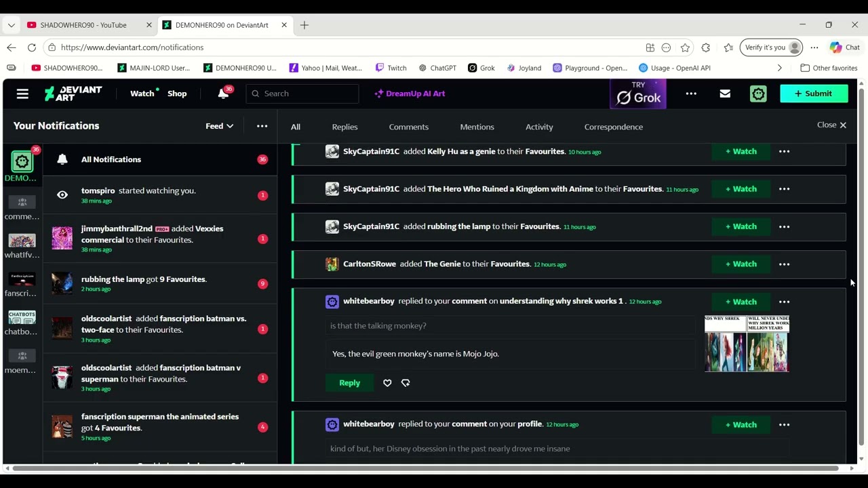Open the header three-dot more menu
Image resolution: width=868 pixels, height=488 pixels.
[x=691, y=94]
